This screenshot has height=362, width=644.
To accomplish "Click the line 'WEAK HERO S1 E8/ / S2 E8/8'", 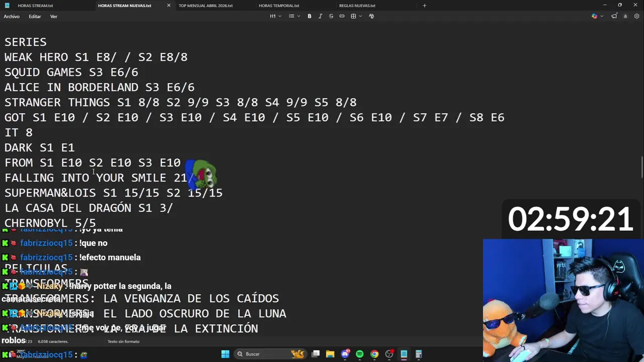I will tap(96, 57).
